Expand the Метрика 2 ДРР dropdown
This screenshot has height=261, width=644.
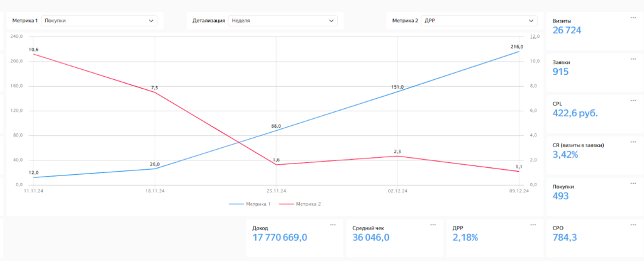478,21
